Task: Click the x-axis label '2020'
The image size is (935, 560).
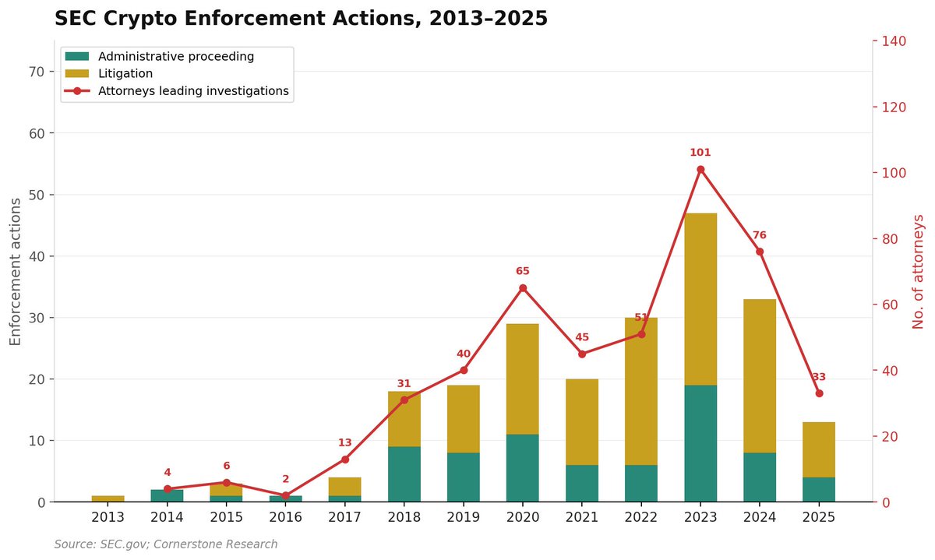Action: pos(523,518)
